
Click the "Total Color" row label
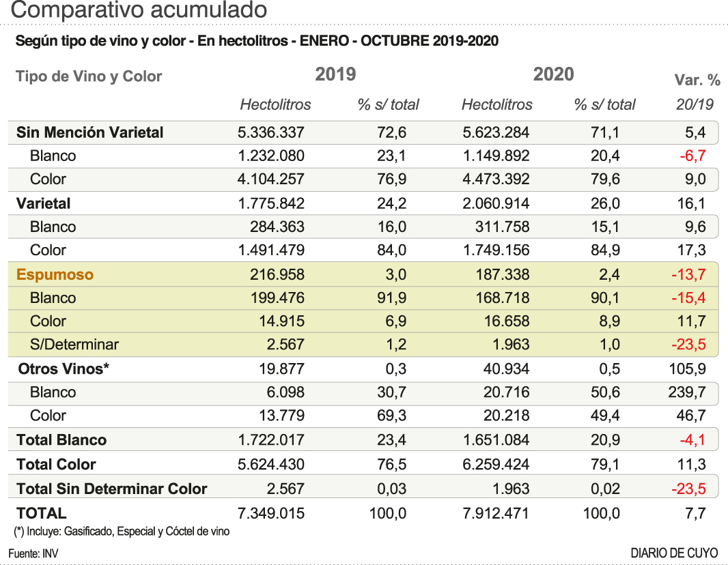pos(56,465)
